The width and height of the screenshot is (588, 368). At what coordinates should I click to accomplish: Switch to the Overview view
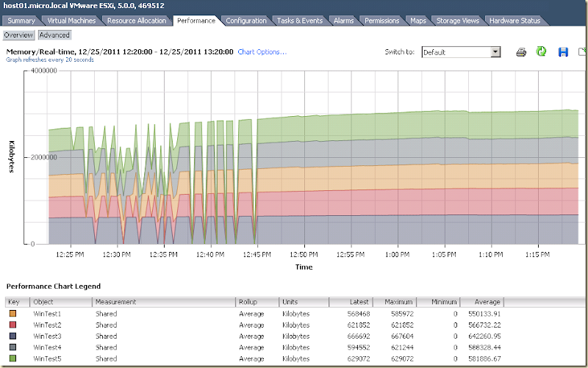[x=18, y=35]
